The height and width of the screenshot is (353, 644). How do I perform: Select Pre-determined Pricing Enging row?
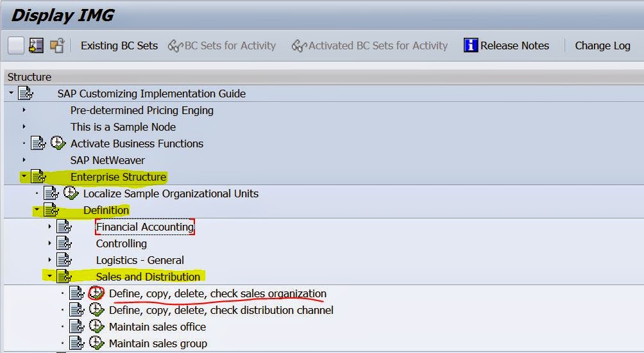click(x=142, y=110)
